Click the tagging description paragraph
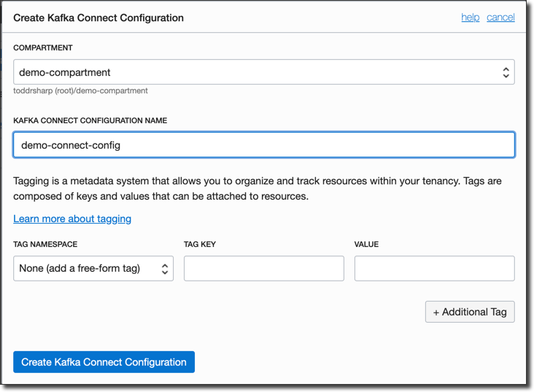 [257, 188]
